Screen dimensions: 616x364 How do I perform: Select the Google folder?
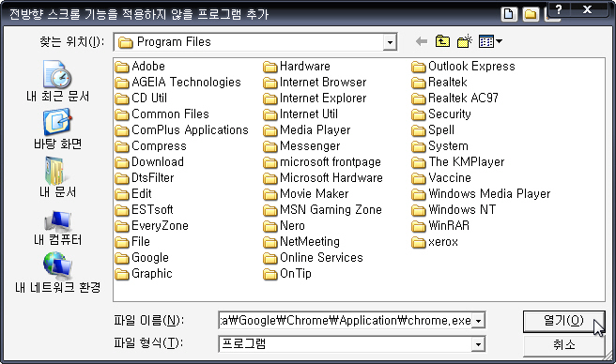142,258
